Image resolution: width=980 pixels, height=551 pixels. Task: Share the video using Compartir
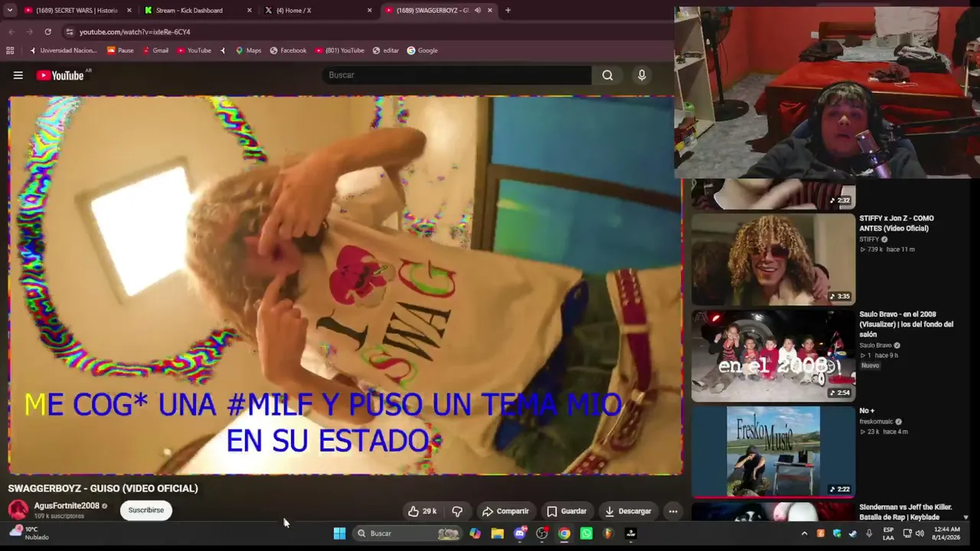pyautogui.click(x=505, y=511)
